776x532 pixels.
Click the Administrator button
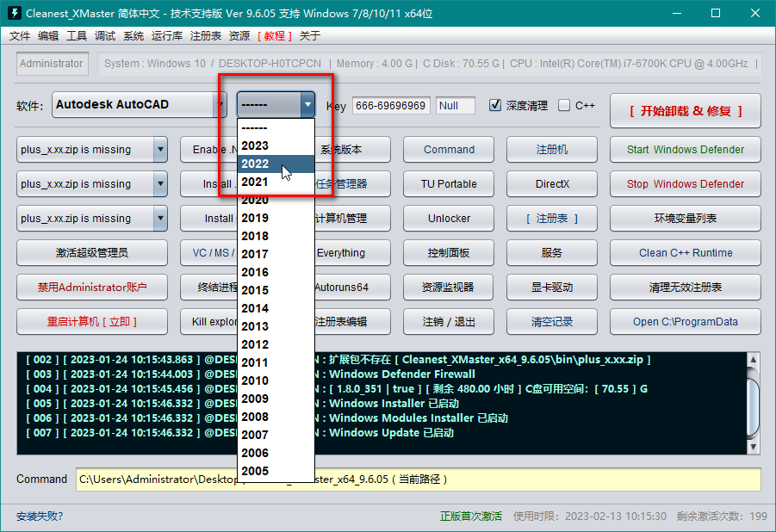[52, 64]
